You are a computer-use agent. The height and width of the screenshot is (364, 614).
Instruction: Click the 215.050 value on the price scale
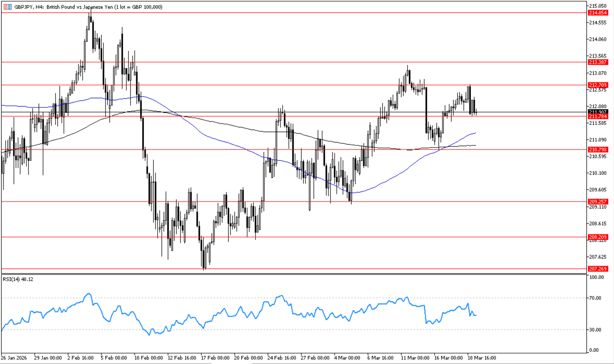598,6
